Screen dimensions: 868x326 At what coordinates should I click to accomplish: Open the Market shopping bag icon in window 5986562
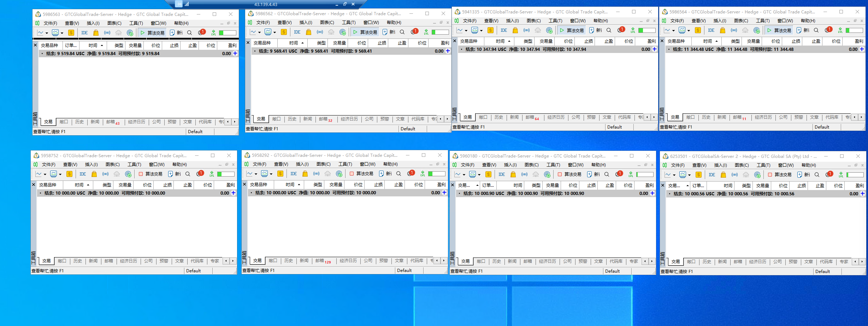point(308,32)
